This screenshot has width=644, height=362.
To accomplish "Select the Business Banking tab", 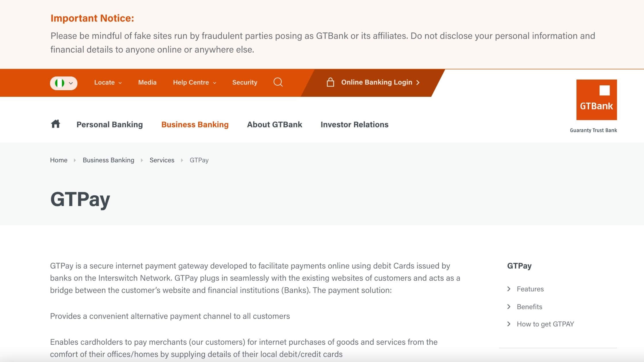I will pos(195,124).
